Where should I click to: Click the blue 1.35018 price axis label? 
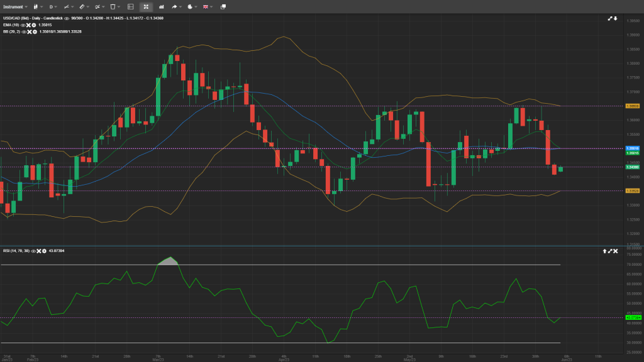[632, 148]
